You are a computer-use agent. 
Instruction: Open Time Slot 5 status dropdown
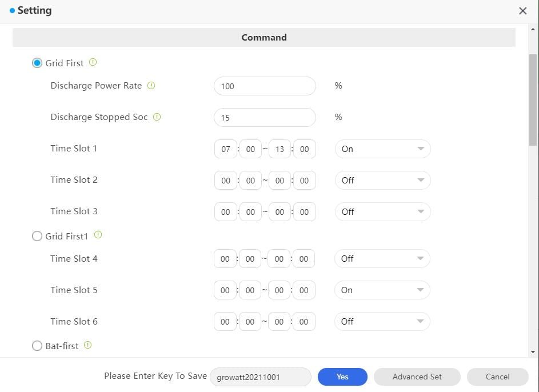[x=382, y=290]
